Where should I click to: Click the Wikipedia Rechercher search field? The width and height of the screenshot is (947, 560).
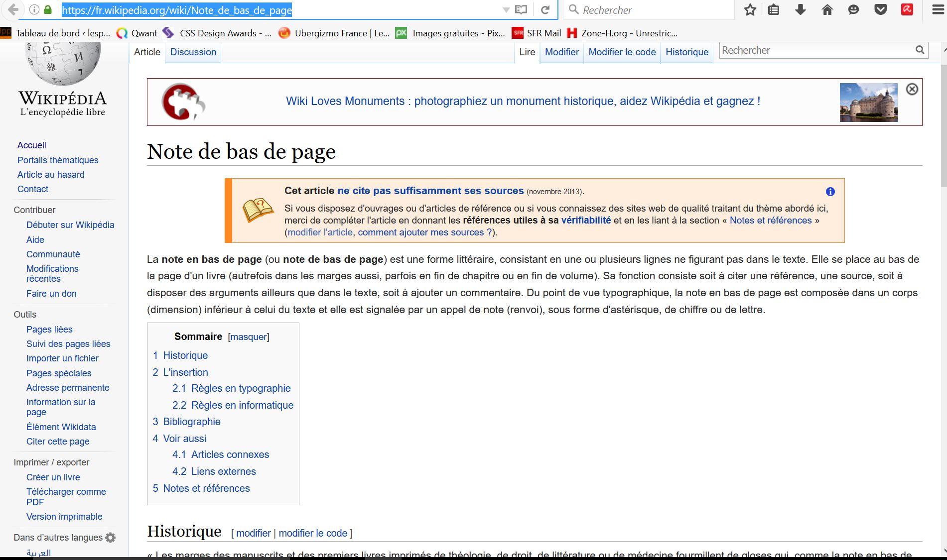pyautogui.click(x=816, y=50)
